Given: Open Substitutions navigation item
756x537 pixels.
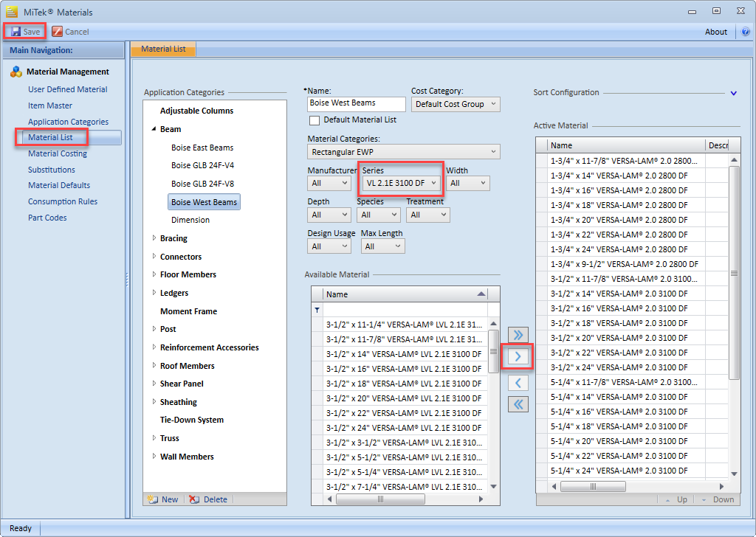Looking at the screenshot, I should 52,170.
